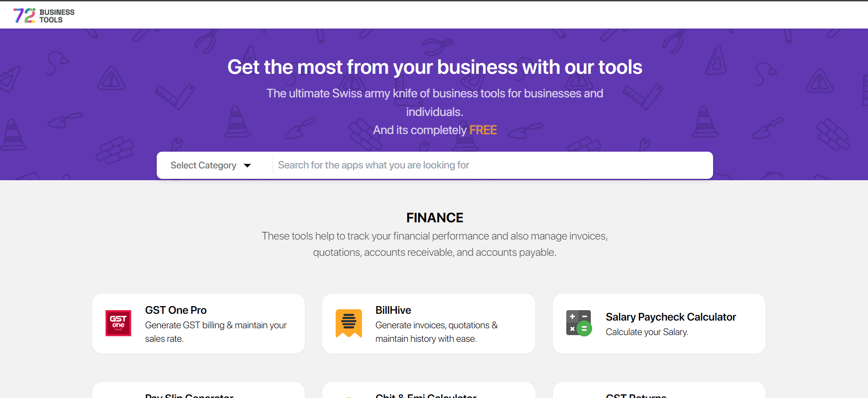
Task: Expand the category selector chevron
Action: pos(248,166)
